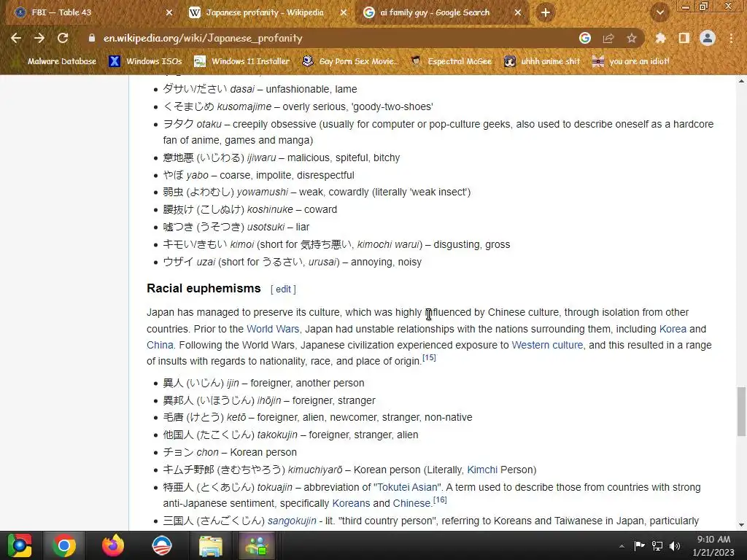
Task: Follow the Koreans link
Action: click(x=351, y=504)
